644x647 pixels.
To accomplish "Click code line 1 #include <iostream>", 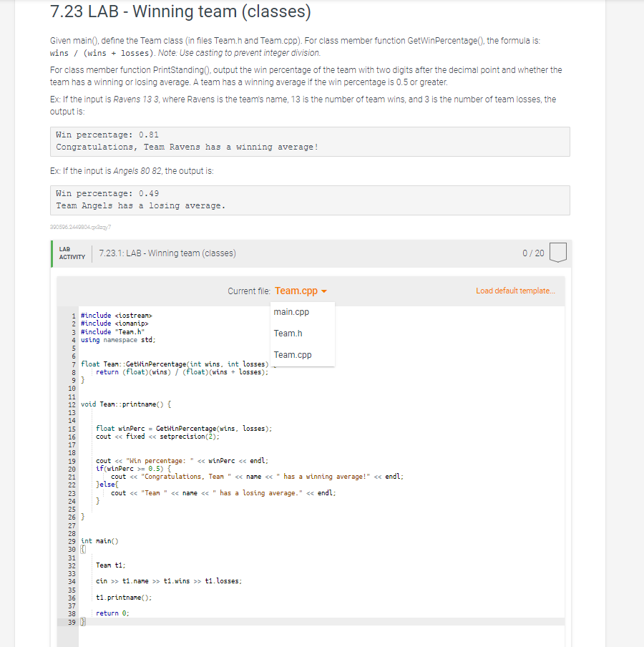I will coord(117,315).
